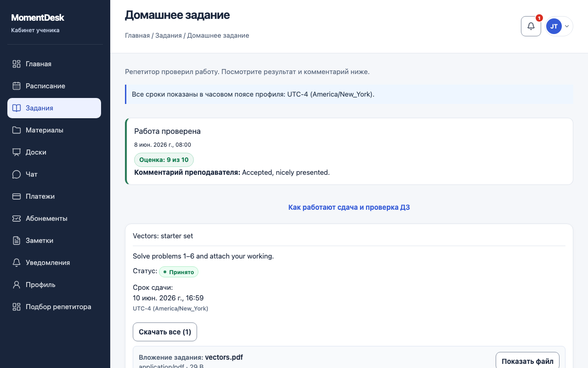This screenshot has width=588, height=368.
Task: Click the Vectors: starter set title
Action: pos(163,236)
